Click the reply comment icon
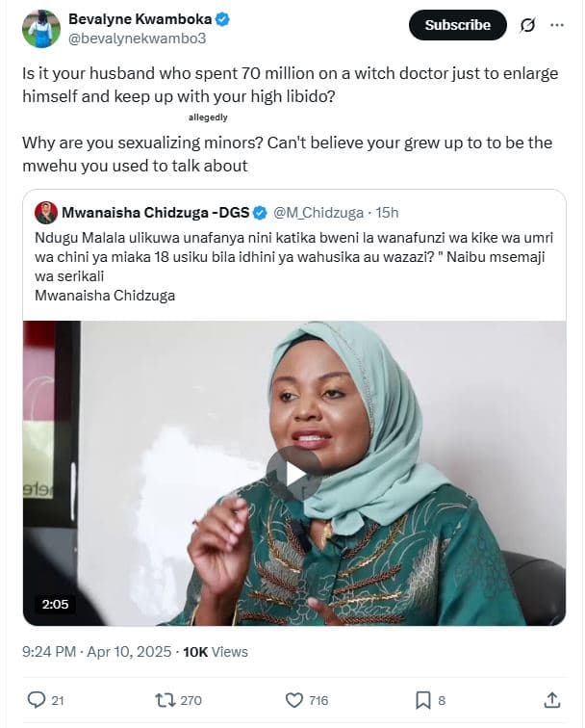The image size is (585, 728). [38, 700]
